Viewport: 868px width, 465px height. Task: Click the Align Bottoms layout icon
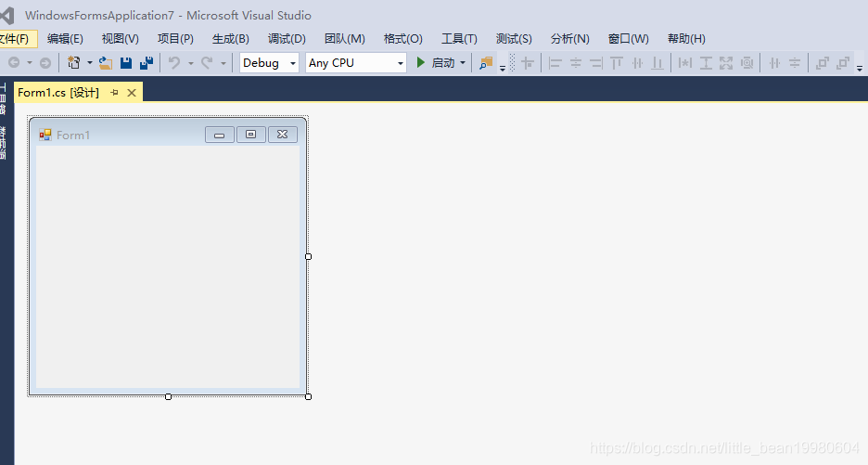click(657, 62)
